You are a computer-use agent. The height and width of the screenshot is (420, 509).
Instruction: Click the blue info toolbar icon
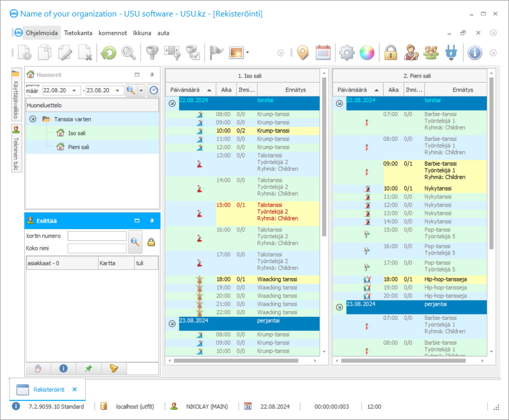click(x=475, y=53)
